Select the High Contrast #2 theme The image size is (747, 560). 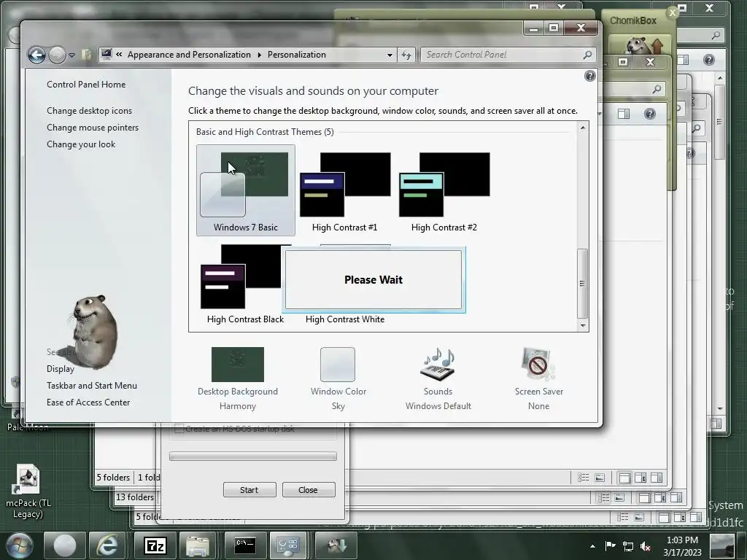click(444, 190)
